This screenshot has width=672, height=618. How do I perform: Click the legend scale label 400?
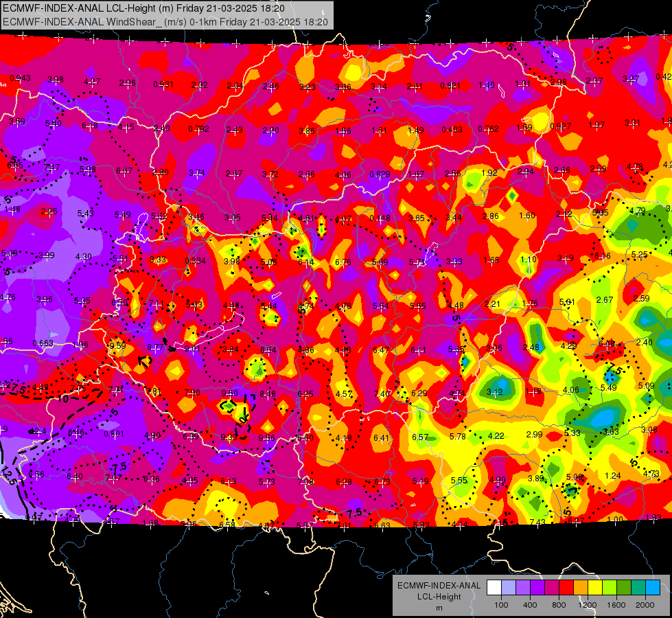point(530,605)
